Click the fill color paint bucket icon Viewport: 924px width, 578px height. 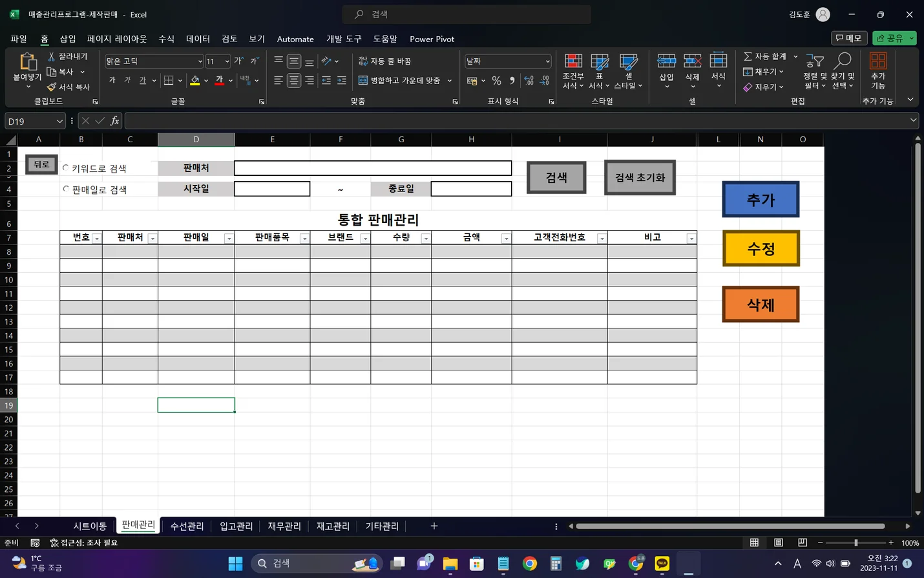coord(194,80)
